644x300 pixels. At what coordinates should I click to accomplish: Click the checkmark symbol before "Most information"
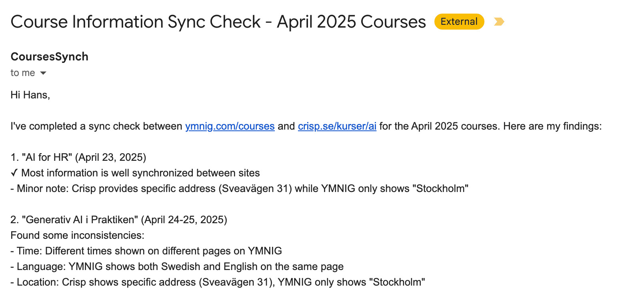pos(14,173)
